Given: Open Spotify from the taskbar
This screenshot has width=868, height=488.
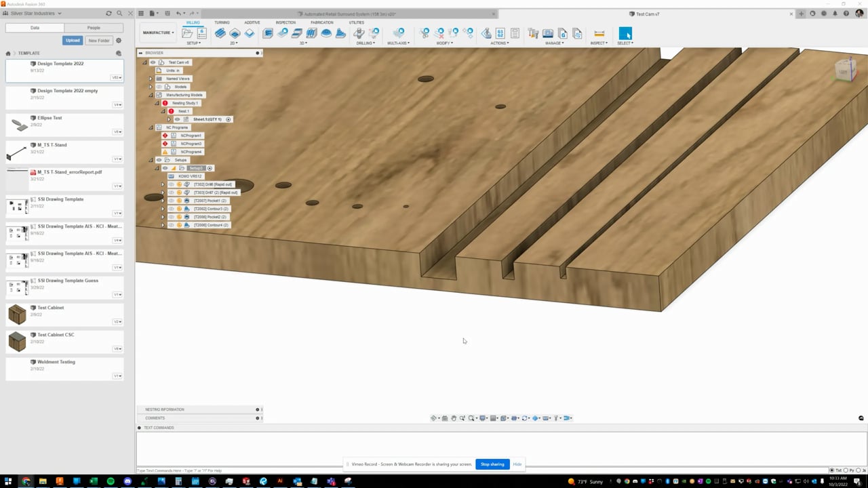Looking at the screenshot, I should [x=111, y=481].
